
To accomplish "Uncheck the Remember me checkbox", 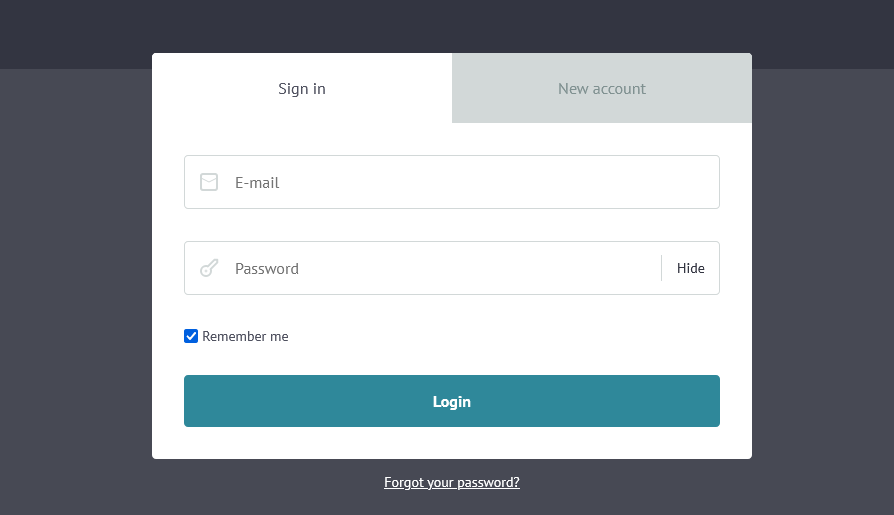I will click(x=191, y=336).
